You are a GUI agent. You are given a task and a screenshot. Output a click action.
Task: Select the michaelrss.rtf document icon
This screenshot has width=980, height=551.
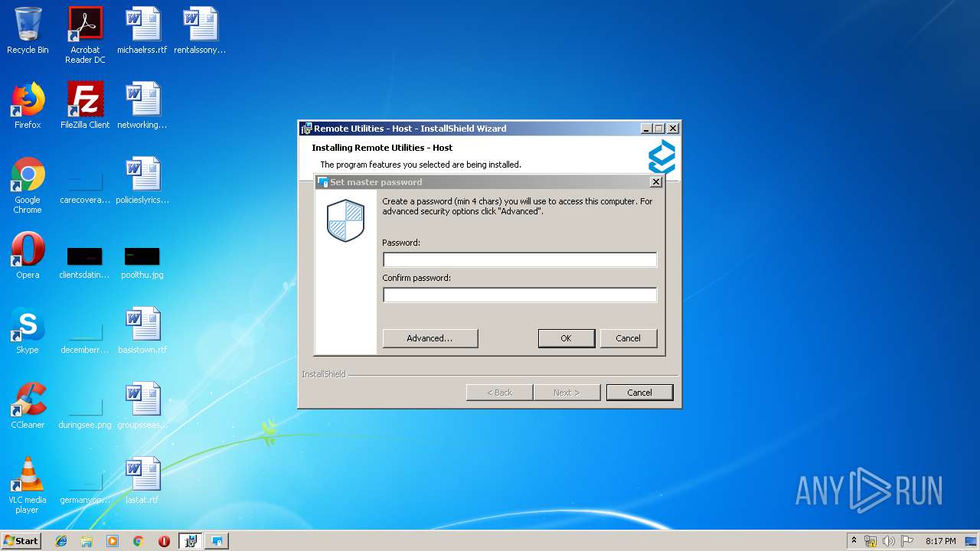[x=142, y=31]
